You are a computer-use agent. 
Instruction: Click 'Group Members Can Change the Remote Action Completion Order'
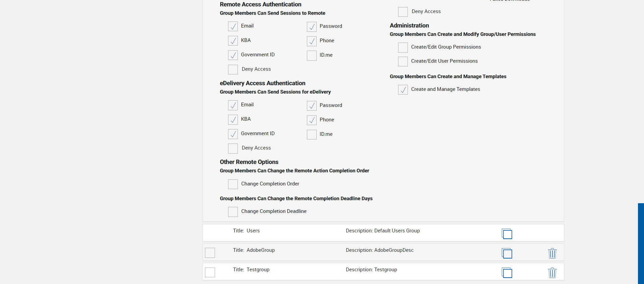click(294, 171)
